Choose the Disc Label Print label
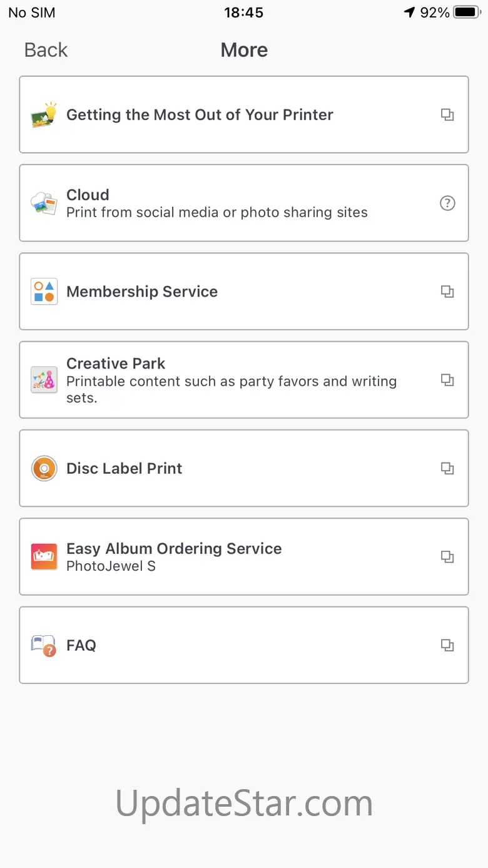Screen dimensions: 488x868 (125, 469)
